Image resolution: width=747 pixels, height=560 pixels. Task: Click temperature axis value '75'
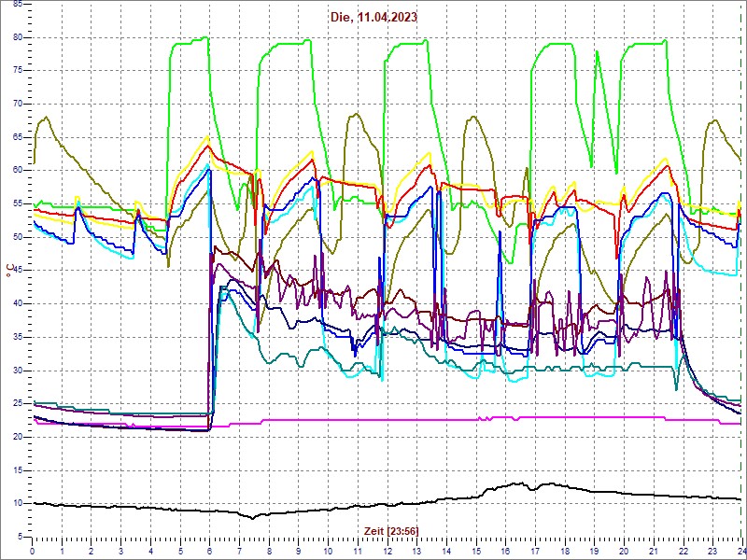18,71
